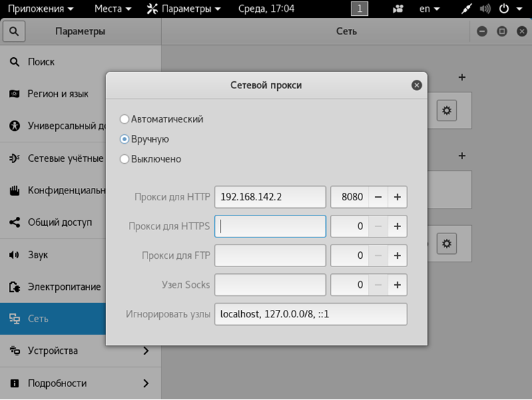Screen dimensions: 532x400
Task: Select the Автоматический proxy radio button
Action: [x=125, y=119]
